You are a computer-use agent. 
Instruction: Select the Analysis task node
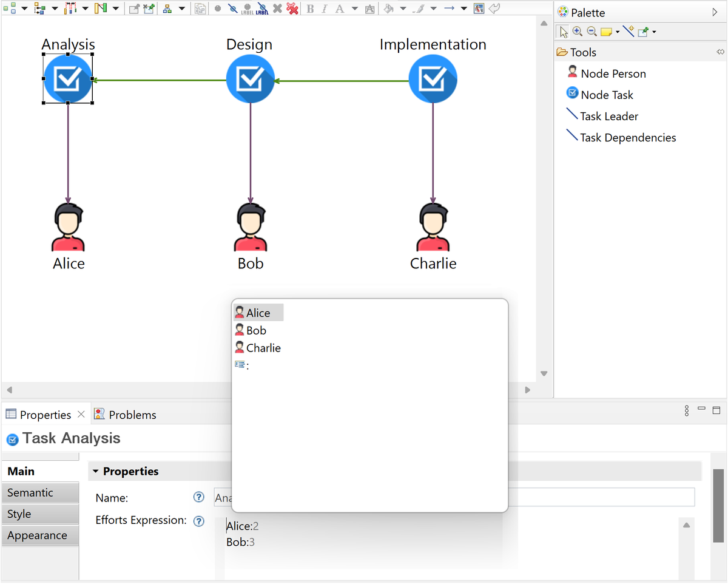68,78
